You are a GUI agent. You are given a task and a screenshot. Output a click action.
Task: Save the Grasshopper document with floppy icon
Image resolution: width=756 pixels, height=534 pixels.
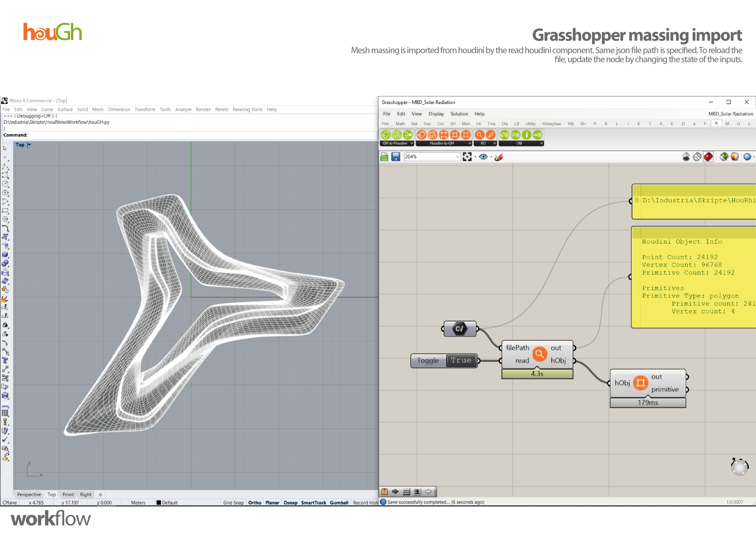click(x=395, y=157)
